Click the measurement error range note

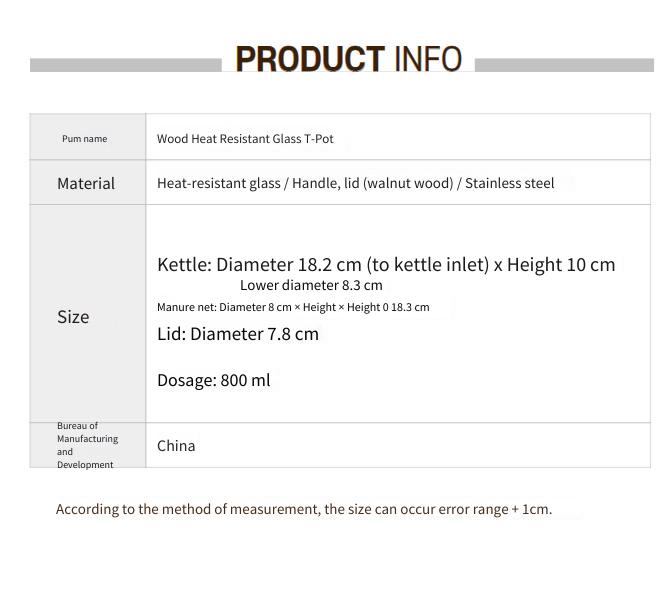click(304, 509)
